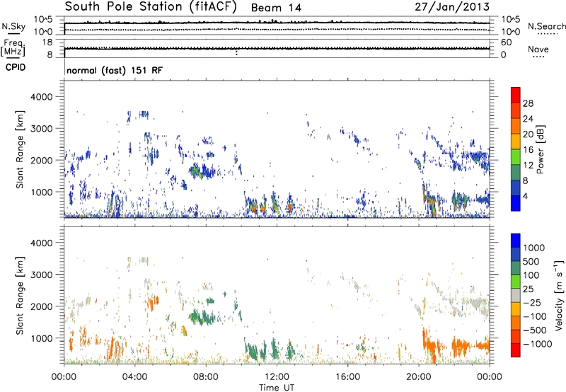Click the '08:00' time axis tick label
The height and width of the screenshot is (392, 566).
click(206, 377)
